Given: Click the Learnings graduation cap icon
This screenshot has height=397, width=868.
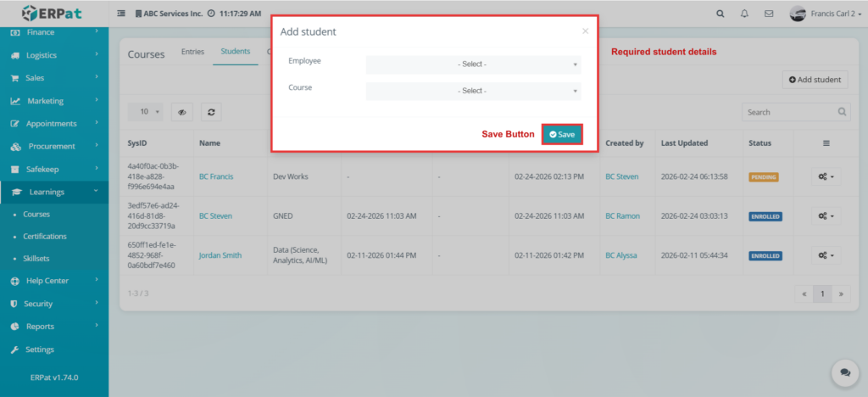Looking at the screenshot, I should (x=17, y=192).
